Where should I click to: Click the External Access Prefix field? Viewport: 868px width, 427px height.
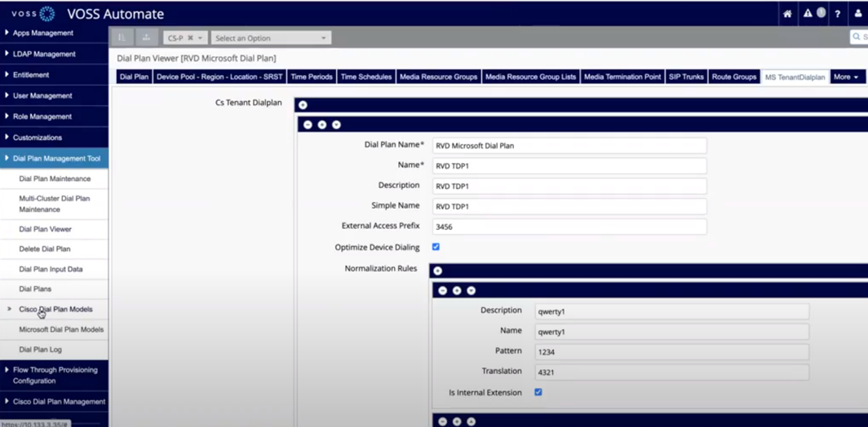(569, 227)
